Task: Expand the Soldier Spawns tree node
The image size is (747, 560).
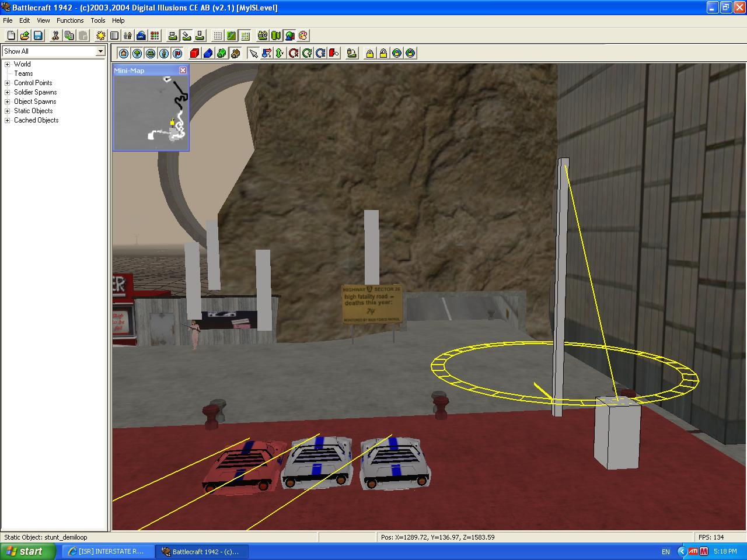Action: 8,92
